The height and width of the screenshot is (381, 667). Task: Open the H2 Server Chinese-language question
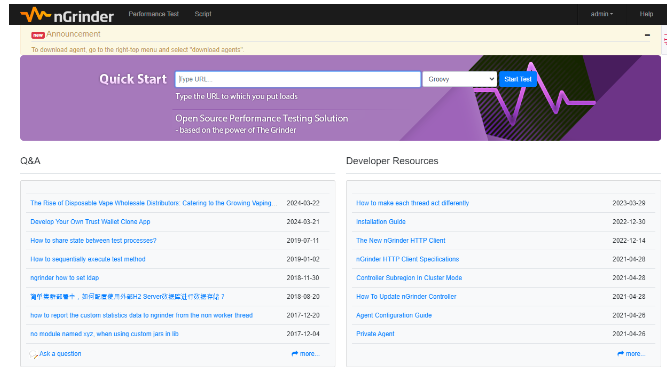127,297
